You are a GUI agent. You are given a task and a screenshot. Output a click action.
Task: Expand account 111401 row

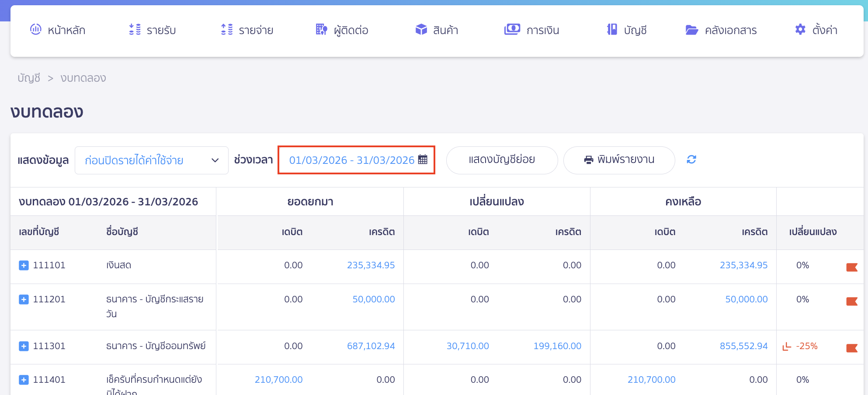pyautogui.click(x=24, y=380)
